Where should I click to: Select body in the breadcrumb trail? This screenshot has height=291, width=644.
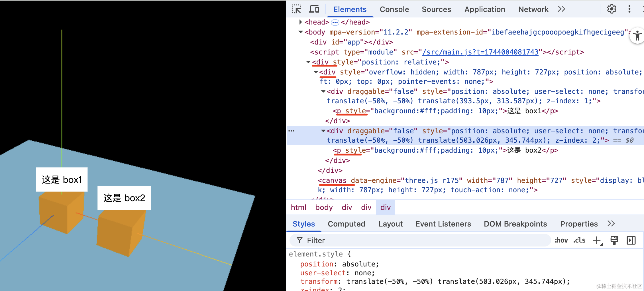coord(324,207)
